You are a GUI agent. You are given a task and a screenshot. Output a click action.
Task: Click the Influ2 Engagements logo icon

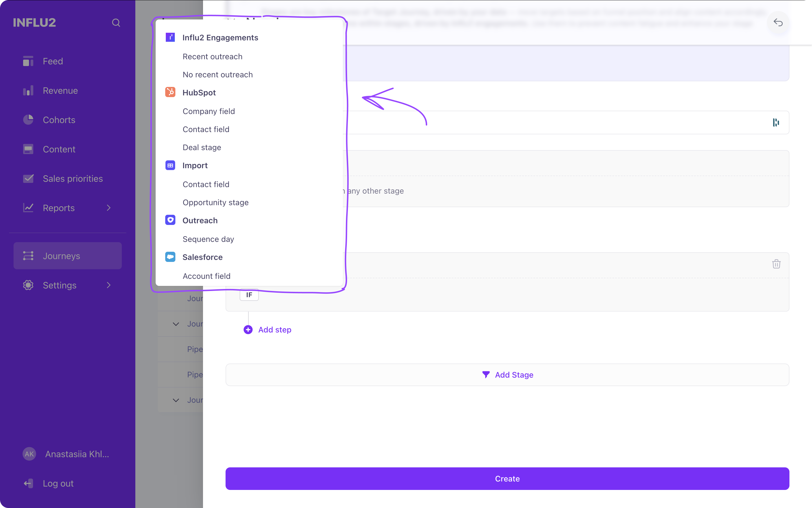click(x=170, y=37)
